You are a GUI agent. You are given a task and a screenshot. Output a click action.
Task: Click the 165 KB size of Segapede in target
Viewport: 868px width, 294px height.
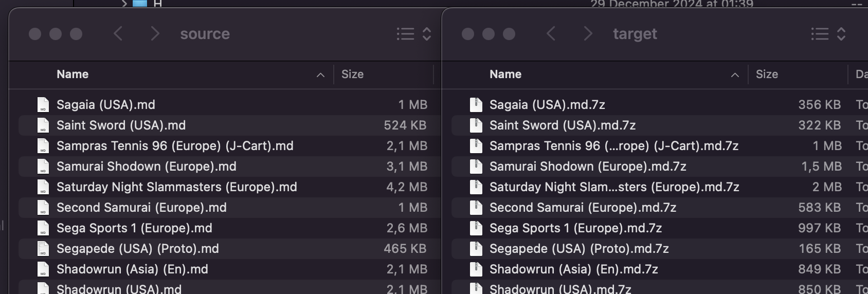[x=820, y=249]
